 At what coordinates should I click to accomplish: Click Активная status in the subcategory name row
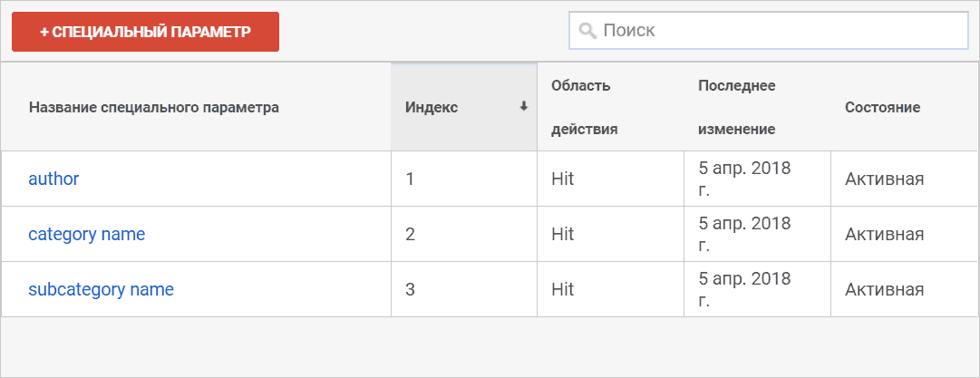click(x=885, y=290)
